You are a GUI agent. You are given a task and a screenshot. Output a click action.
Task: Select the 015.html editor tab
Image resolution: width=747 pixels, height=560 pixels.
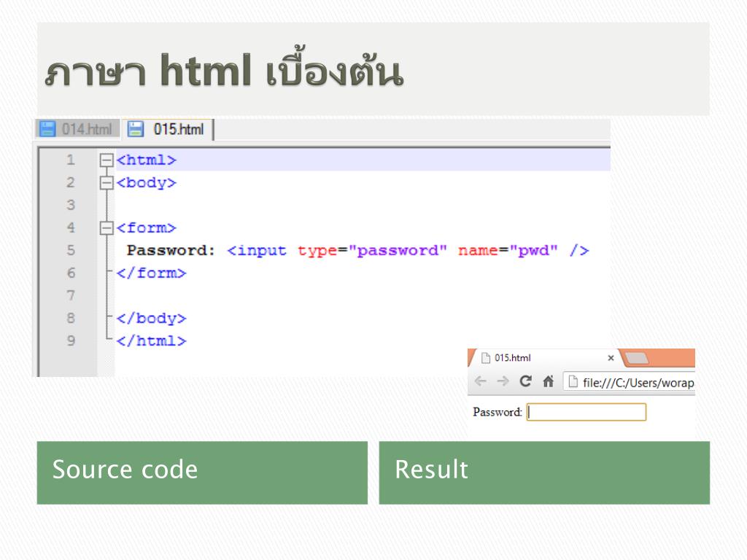coord(168,130)
